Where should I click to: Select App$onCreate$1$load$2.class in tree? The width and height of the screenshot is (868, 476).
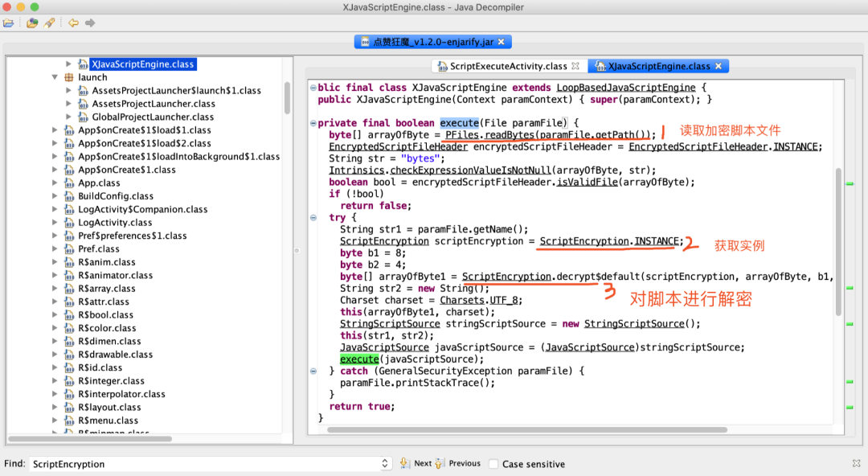[145, 143]
